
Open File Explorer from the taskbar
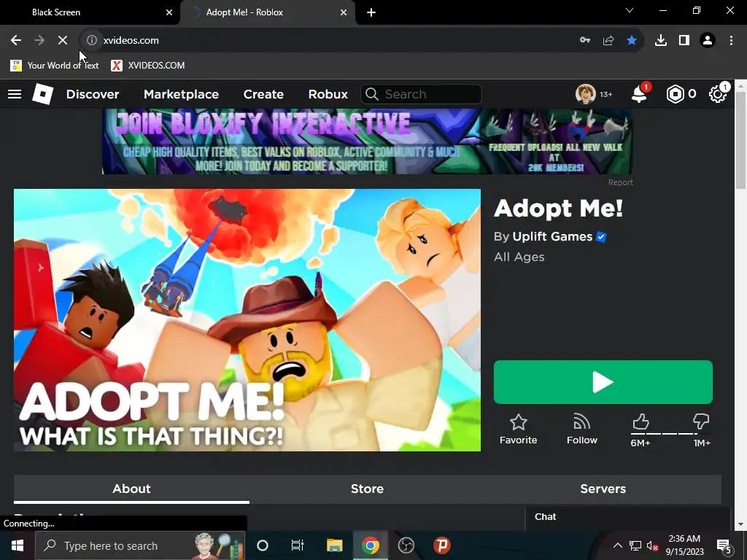334,545
